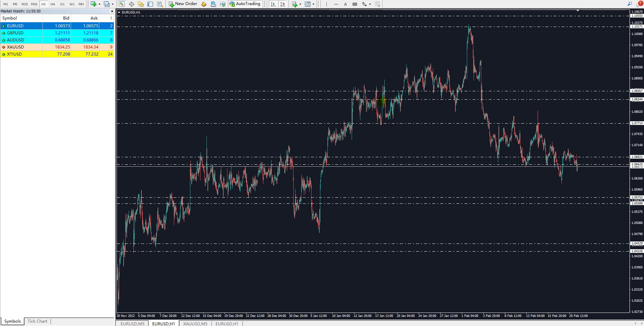Select the W1 weekly timeframe

72,4
